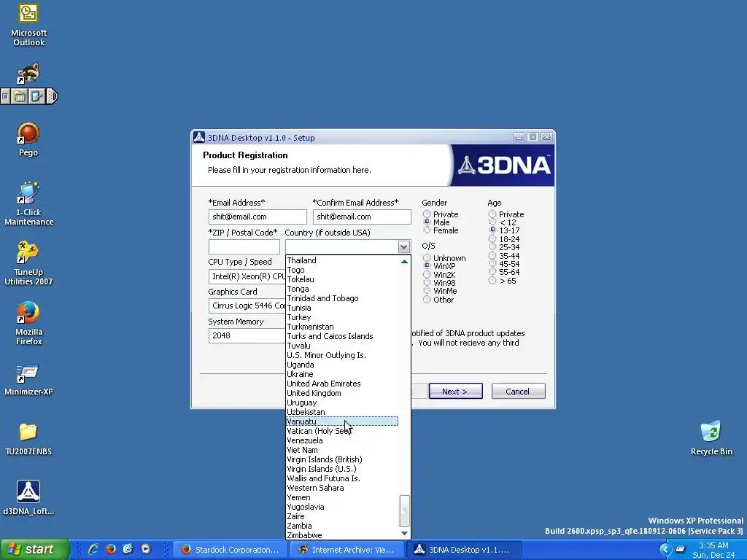Click the country list scrollbar thumb
The image size is (747, 560).
point(404,510)
